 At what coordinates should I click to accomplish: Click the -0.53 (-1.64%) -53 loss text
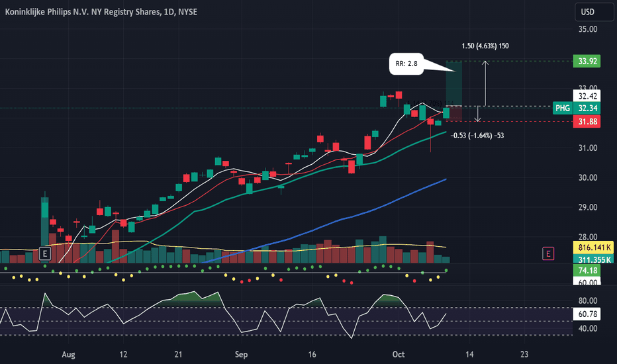pos(477,136)
